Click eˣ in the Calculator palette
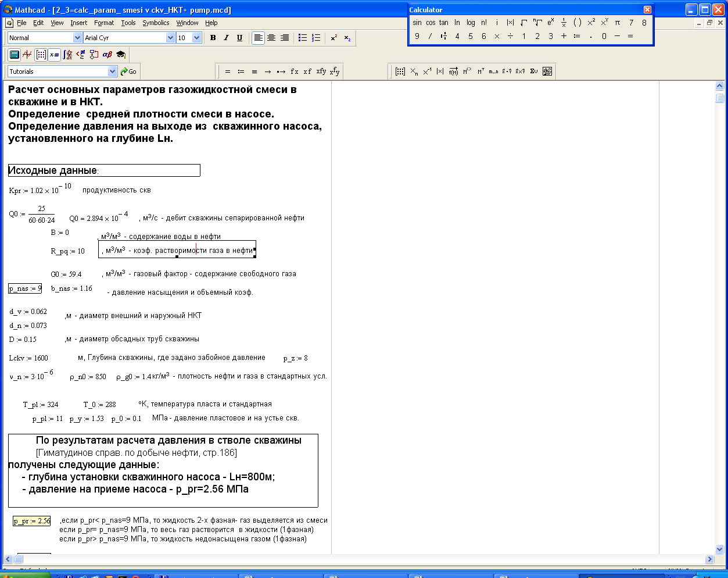The width and height of the screenshot is (728, 578). pyautogui.click(x=551, y=23)
